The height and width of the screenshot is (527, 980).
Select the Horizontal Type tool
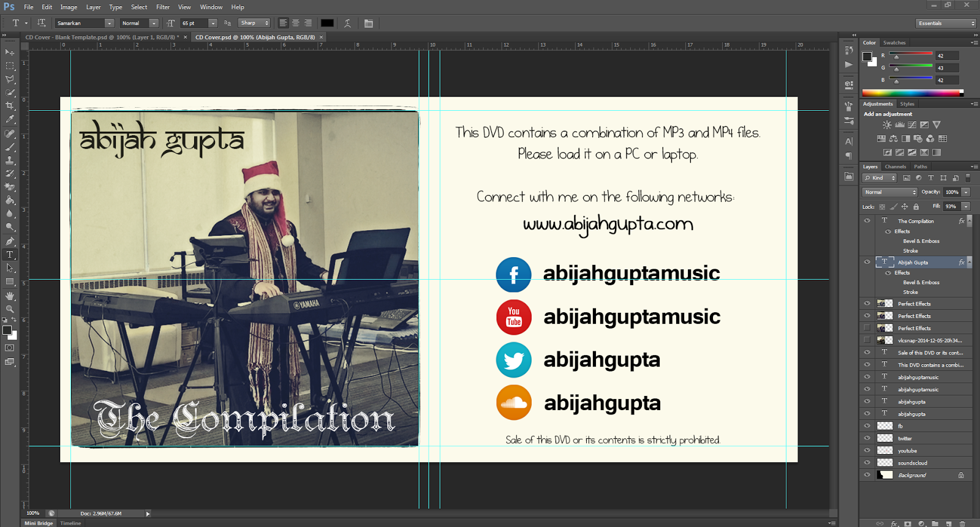click(10, 255)
